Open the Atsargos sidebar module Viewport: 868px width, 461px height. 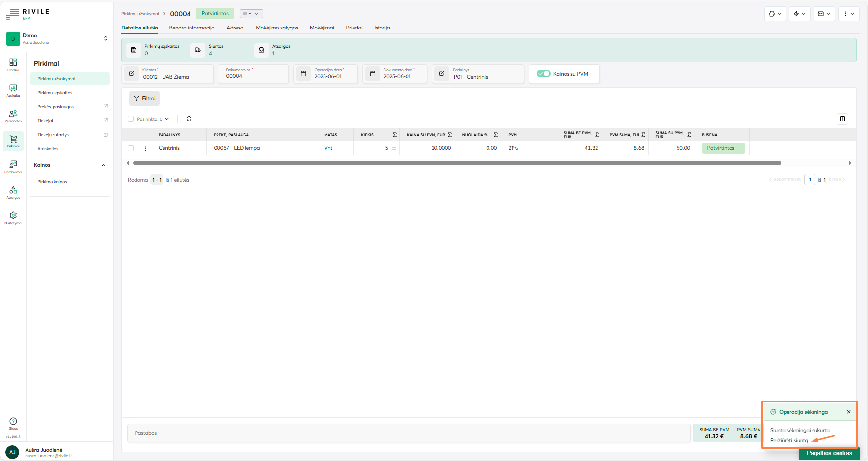[x=13, y=192]
